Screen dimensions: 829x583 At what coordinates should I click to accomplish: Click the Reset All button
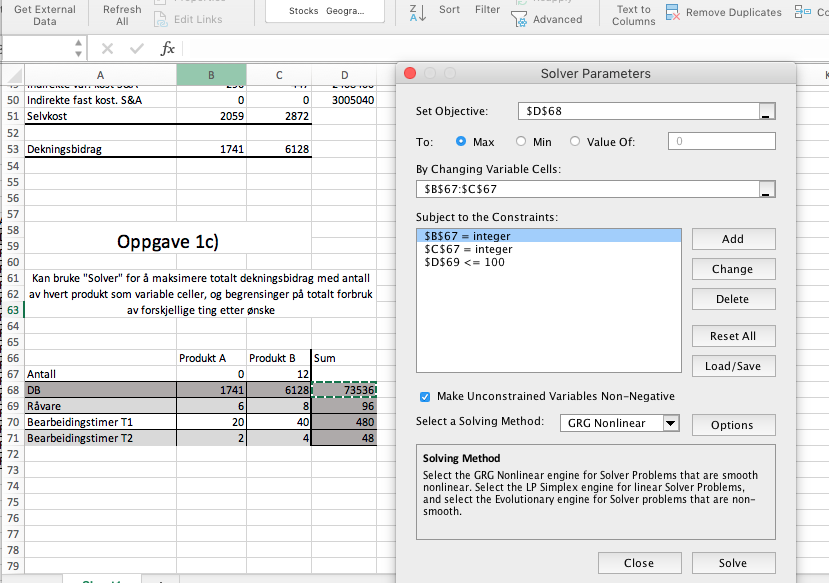[x=733, y=336]
